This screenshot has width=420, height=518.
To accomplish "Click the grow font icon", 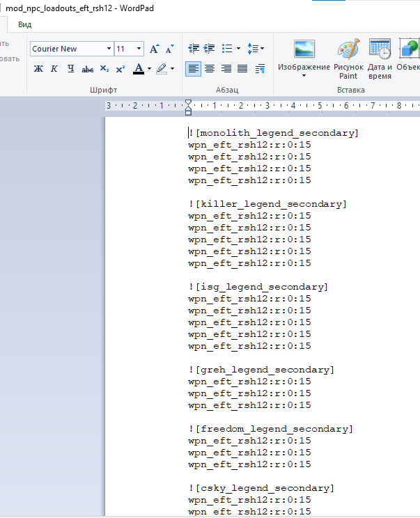I will point(154,49).
